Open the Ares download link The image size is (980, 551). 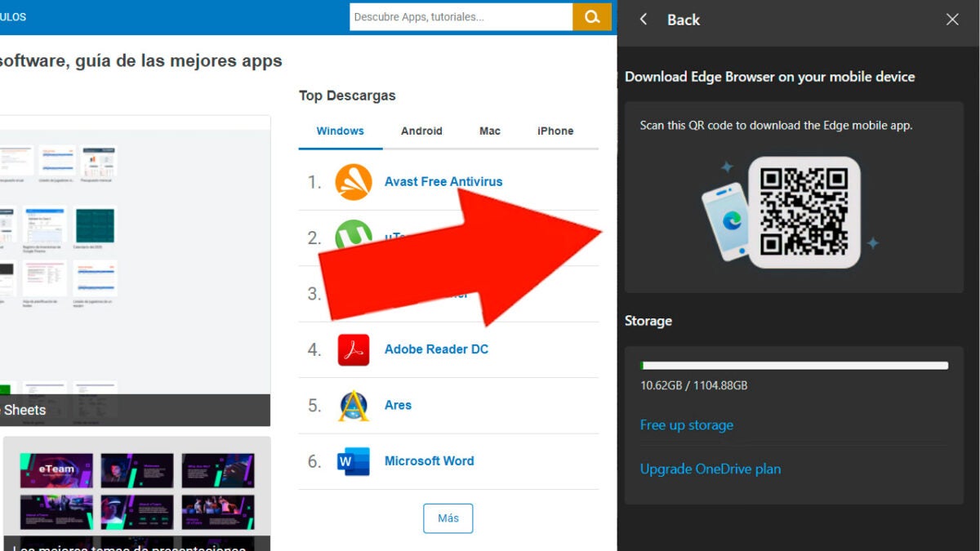tap(398, 405)
